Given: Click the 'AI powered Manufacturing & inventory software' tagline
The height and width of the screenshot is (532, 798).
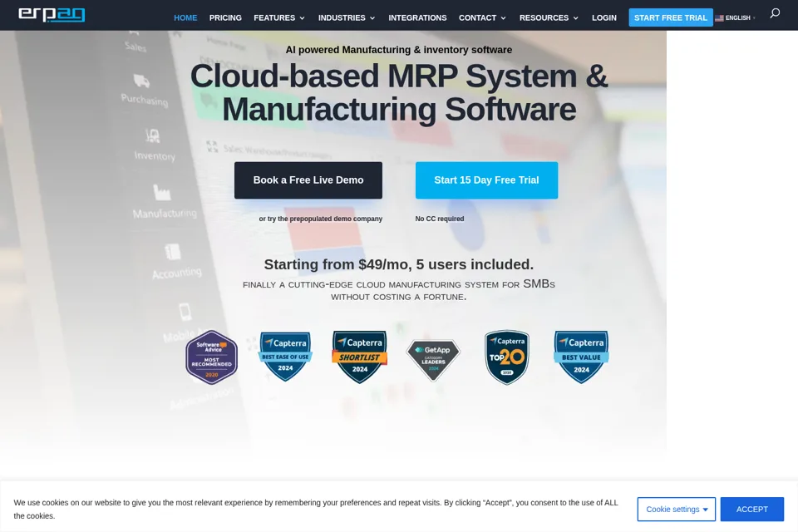Looking at the screenshot, I should 399,50.
